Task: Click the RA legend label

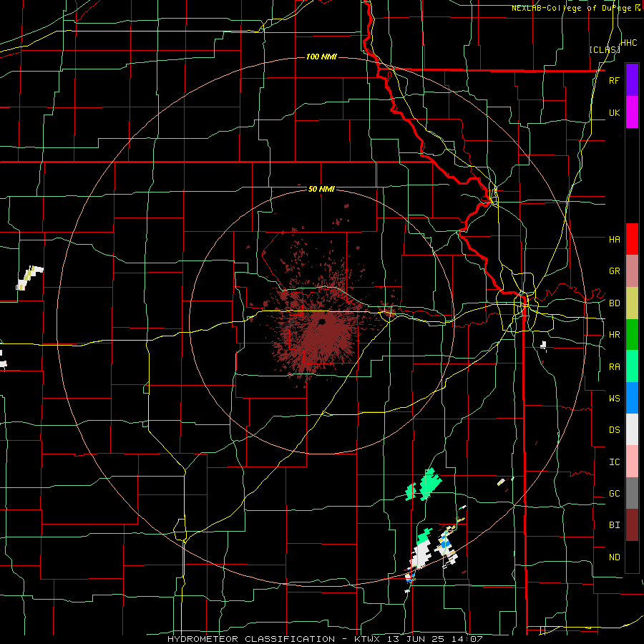Action: [615, 367]
